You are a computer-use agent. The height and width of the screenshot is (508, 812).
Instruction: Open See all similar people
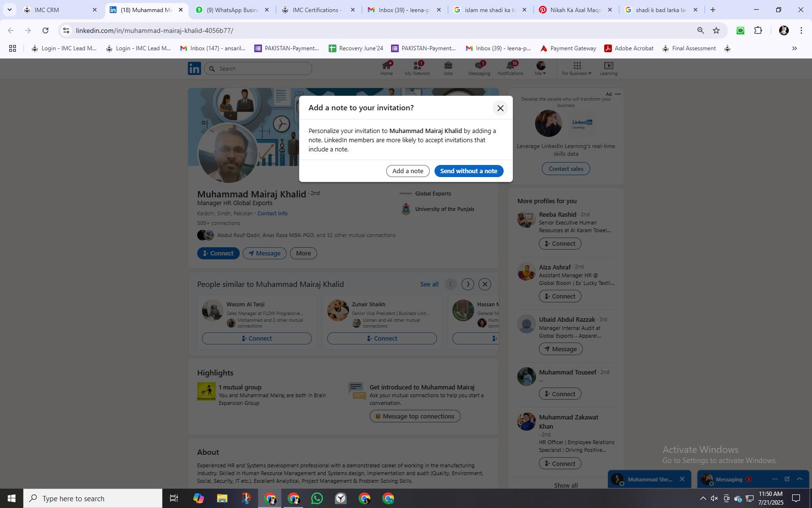pyautogui.click(x=429, y=284)
